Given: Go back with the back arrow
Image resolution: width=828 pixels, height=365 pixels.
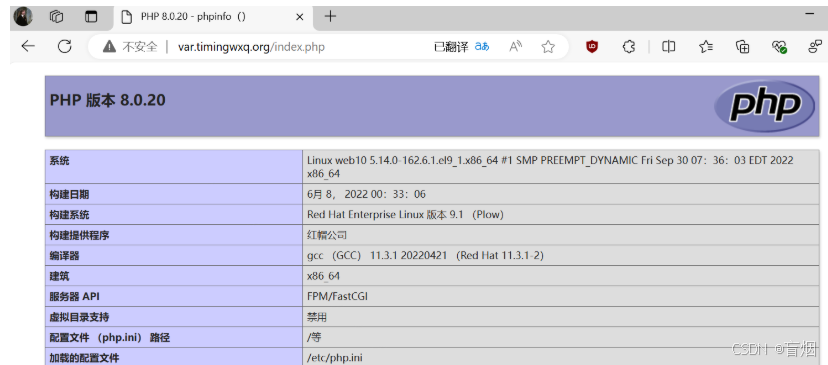Looking at the screenshot, I should click(27, 46).
